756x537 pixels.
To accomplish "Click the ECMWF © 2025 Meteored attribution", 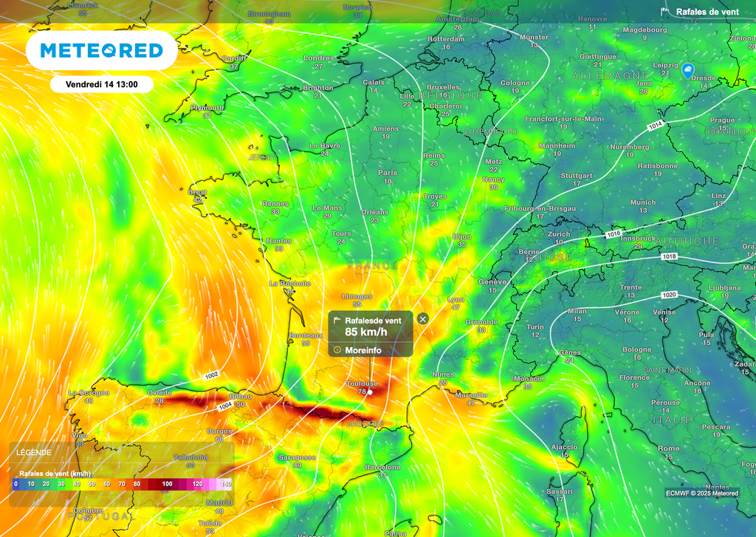I will point(701,493).
